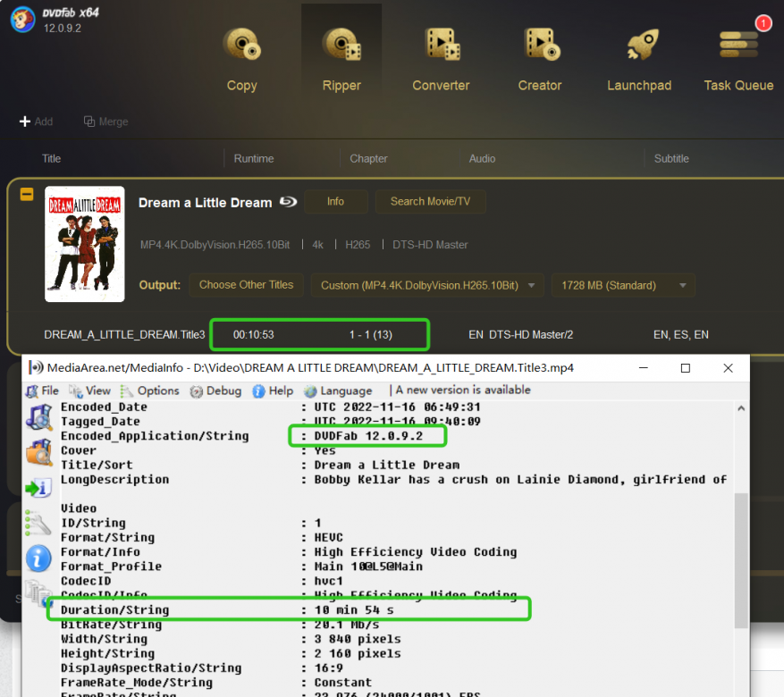Viewport: 784px width, 697px height.
Task: Click the Info button
Action: click(x=335, y=201)
